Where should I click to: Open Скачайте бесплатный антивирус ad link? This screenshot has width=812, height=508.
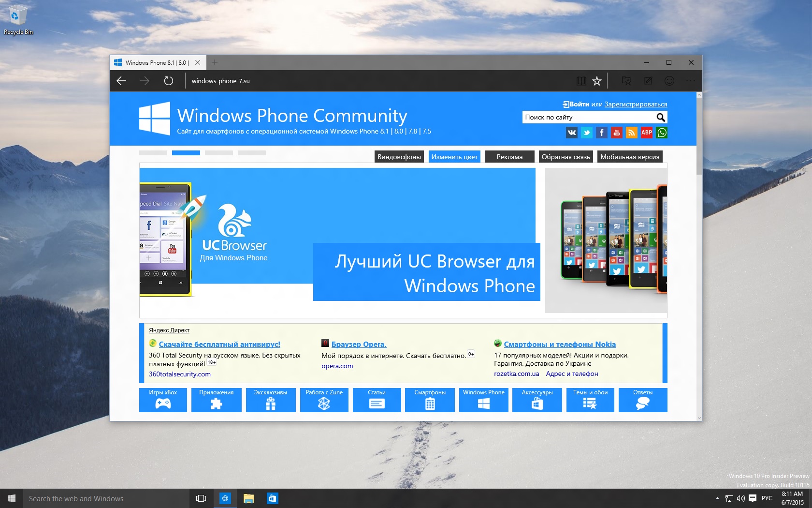[x=219, y=344]
